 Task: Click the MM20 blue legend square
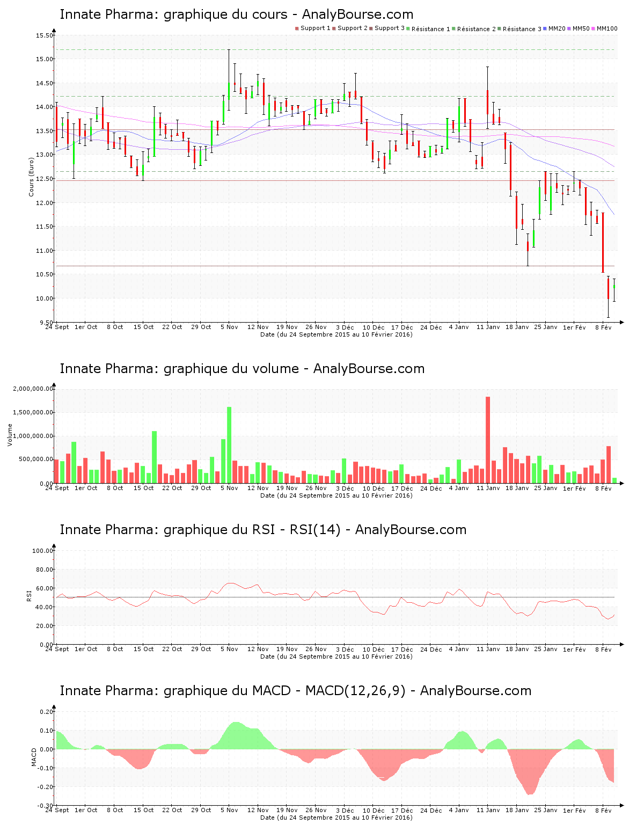pos(545,28)
